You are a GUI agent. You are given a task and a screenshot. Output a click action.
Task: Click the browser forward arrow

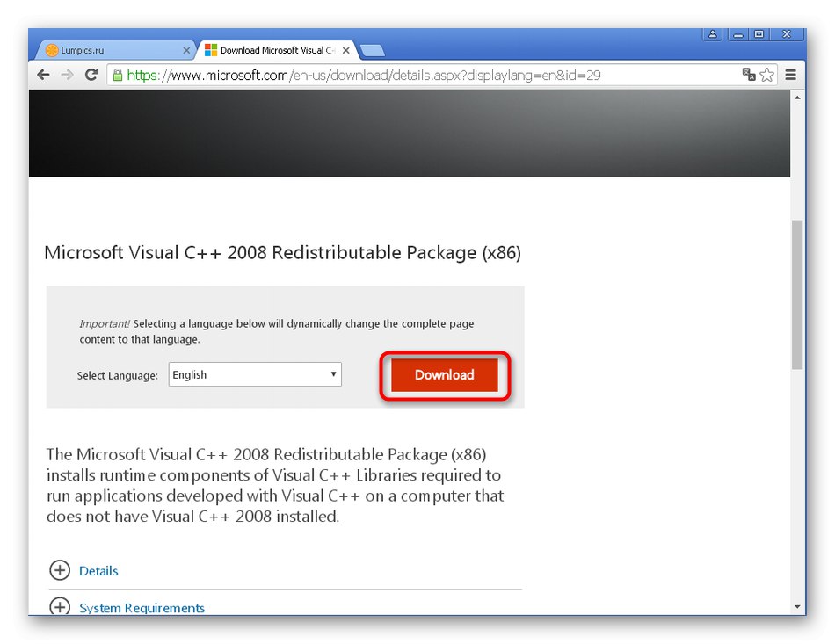pyautogui.click(x=67, y=75)
